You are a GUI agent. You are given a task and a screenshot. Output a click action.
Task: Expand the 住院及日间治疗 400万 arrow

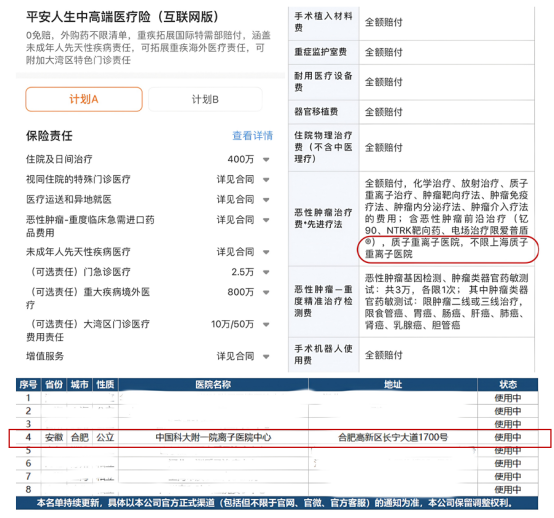[266, 160]
